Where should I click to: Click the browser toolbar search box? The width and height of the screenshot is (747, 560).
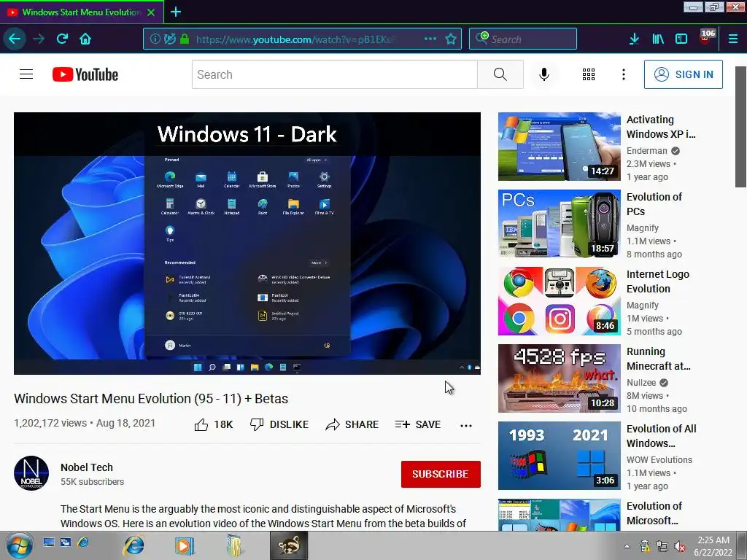pos(522,39)
